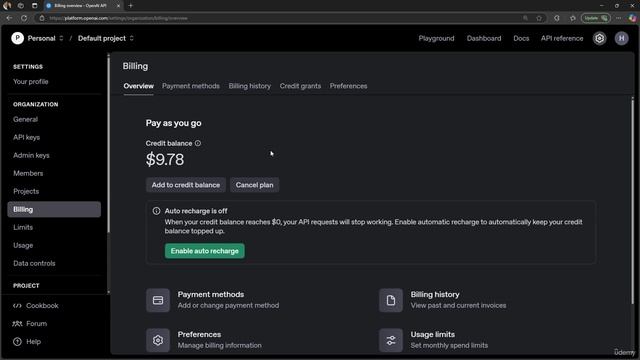The width and height of the screenshot is (640, 360).
Task: Open the browser favorites icon
Action: 573,18
